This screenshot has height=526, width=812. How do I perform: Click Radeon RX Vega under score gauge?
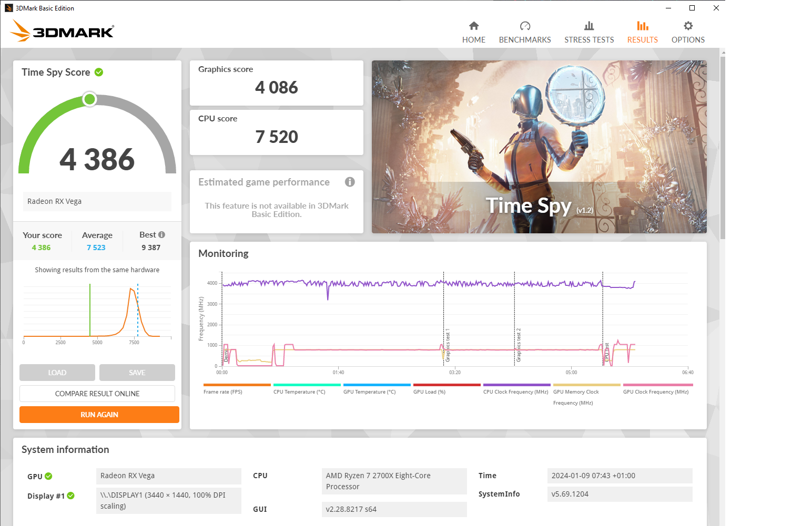coord(97,201)
